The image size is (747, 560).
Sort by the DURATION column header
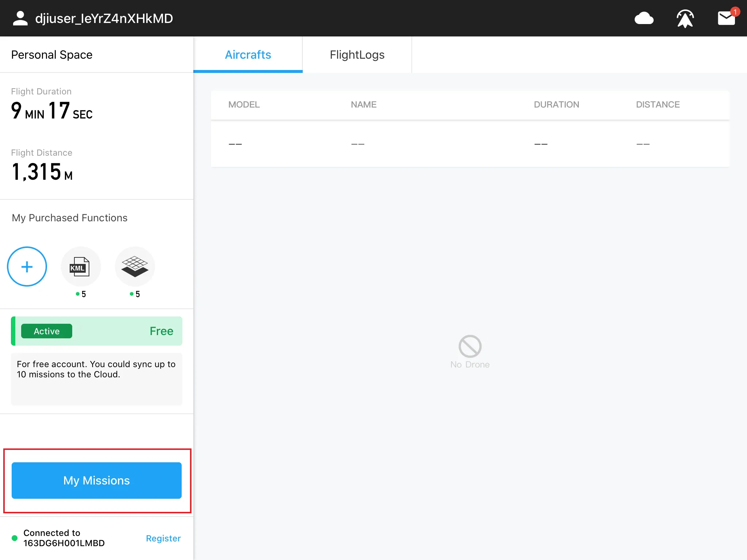(x=556, y=105)
